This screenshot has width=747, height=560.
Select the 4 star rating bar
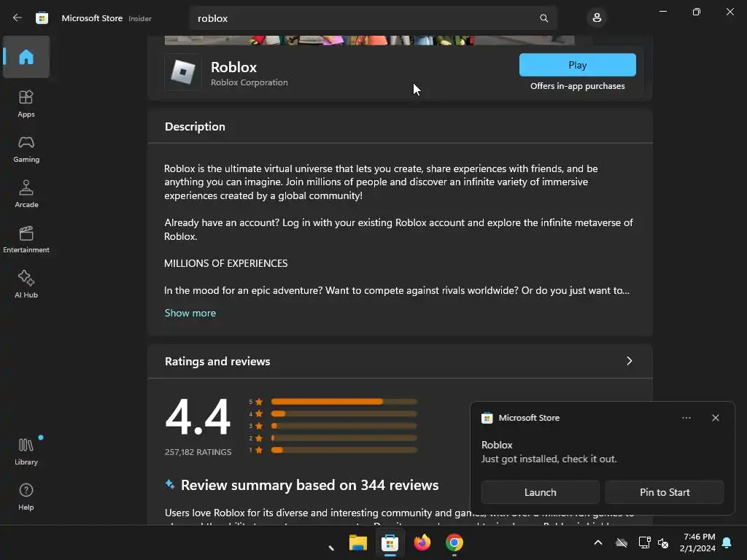click(344, 414)
